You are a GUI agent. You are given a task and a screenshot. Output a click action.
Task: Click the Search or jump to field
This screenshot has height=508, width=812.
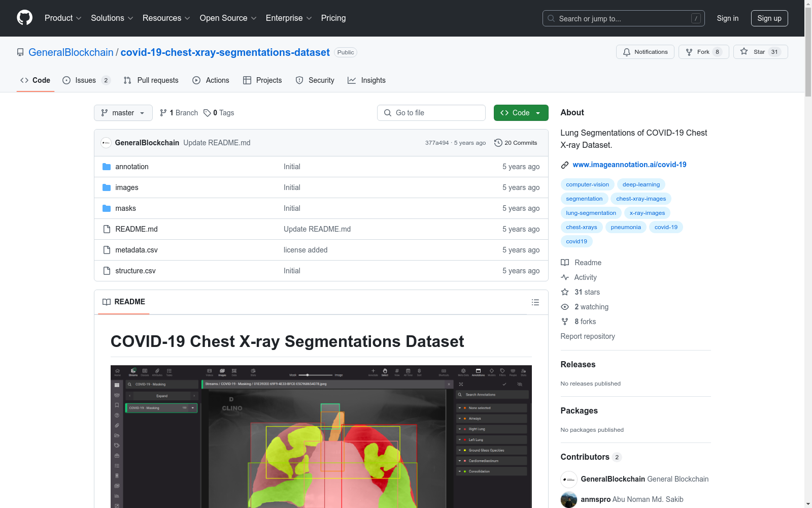624,18
